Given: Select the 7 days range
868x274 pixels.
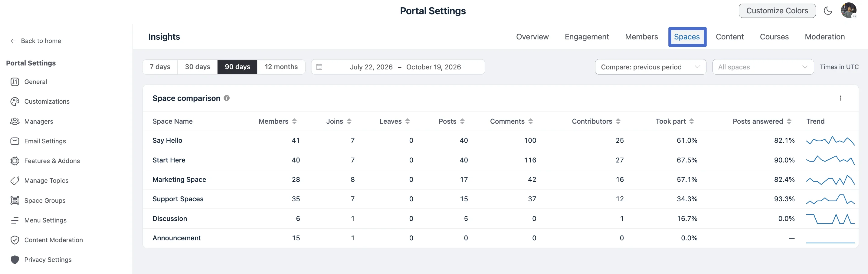Looking at the screenshot, I should coord(160,67).
